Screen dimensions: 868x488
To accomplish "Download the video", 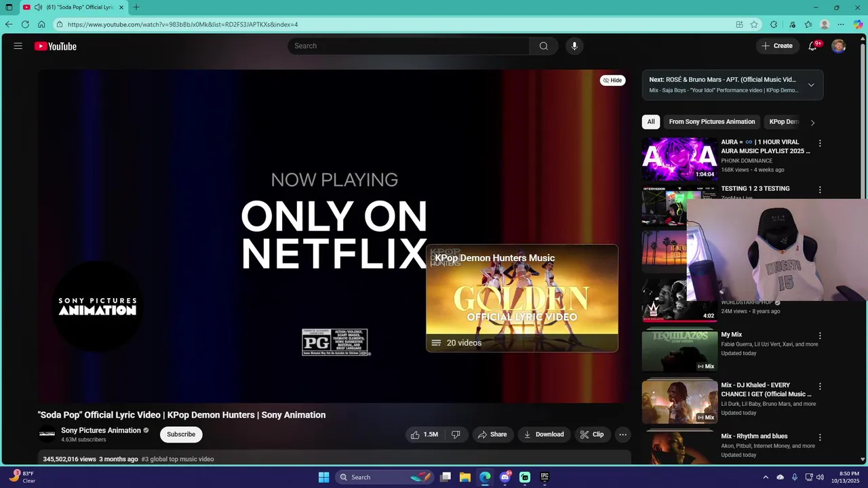I will pyautogui.click(x=544, y=434).
